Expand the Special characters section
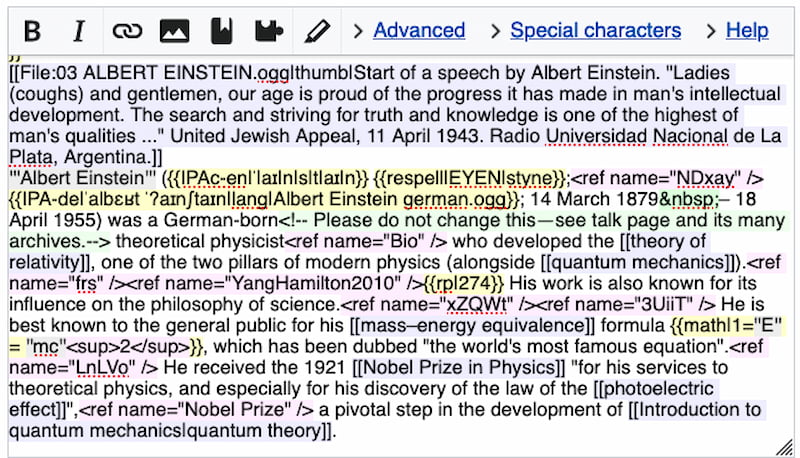 click(595, 31)
